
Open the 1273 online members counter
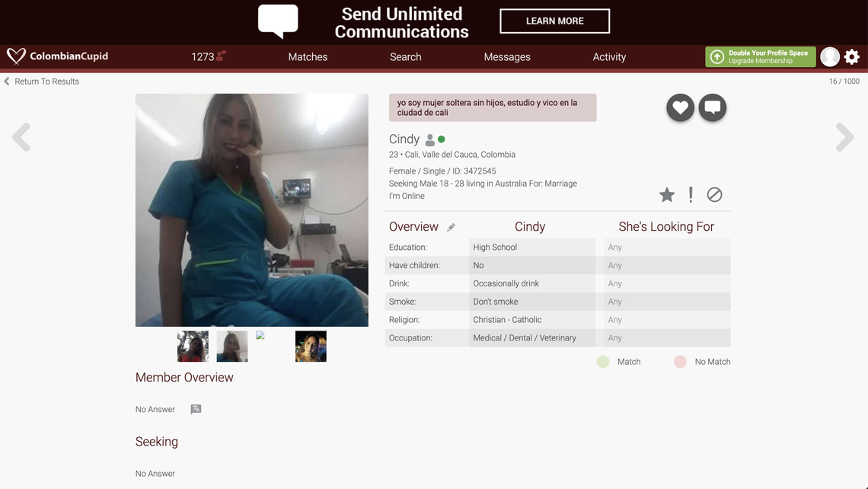pos(209,56)
